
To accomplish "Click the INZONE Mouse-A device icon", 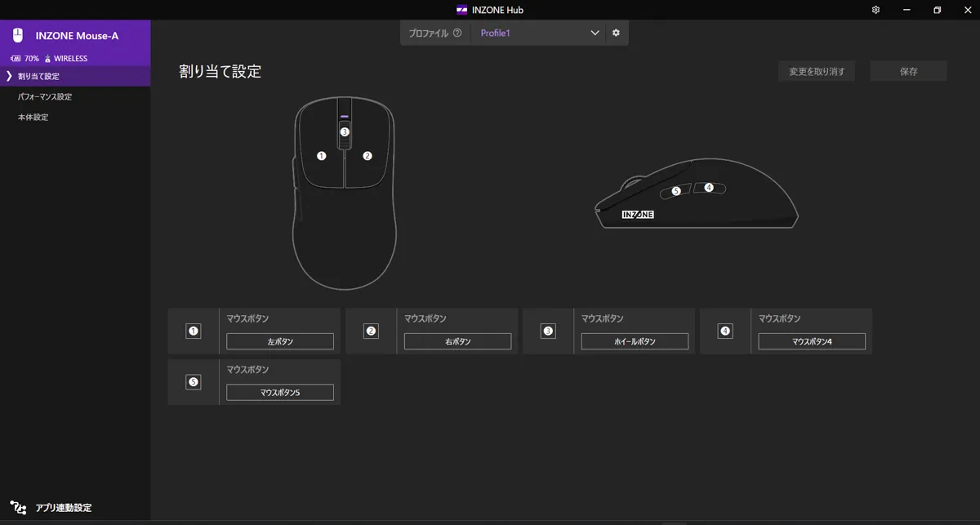I will point(18,36).
